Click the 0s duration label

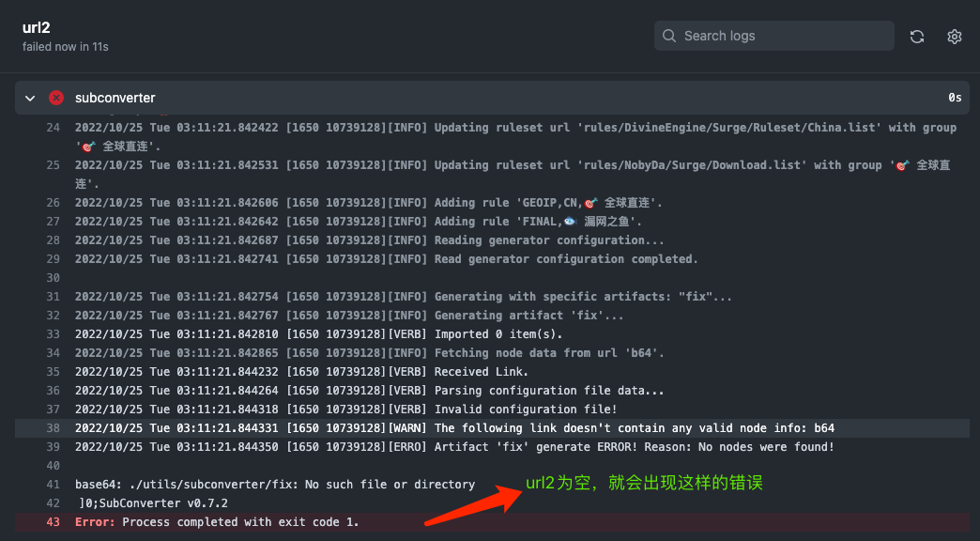[955, 96]
